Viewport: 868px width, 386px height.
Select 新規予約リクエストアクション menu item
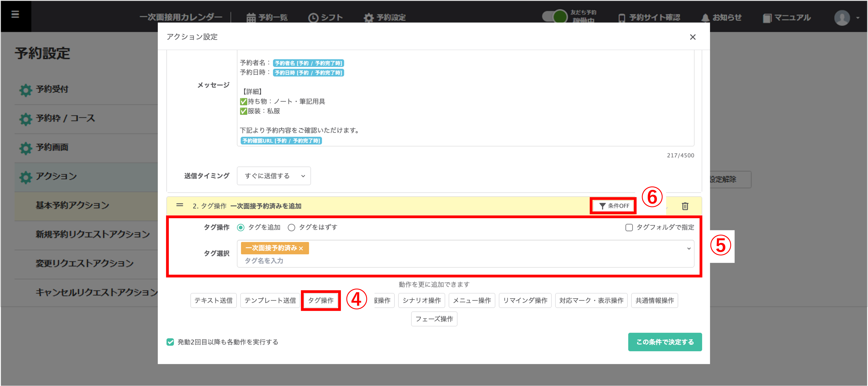[92, 234]
